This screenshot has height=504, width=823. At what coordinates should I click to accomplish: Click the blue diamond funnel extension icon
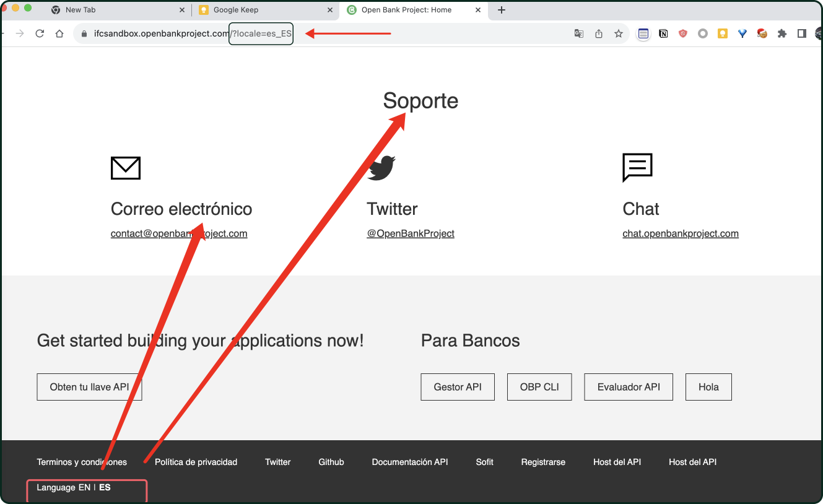point(742,33)
